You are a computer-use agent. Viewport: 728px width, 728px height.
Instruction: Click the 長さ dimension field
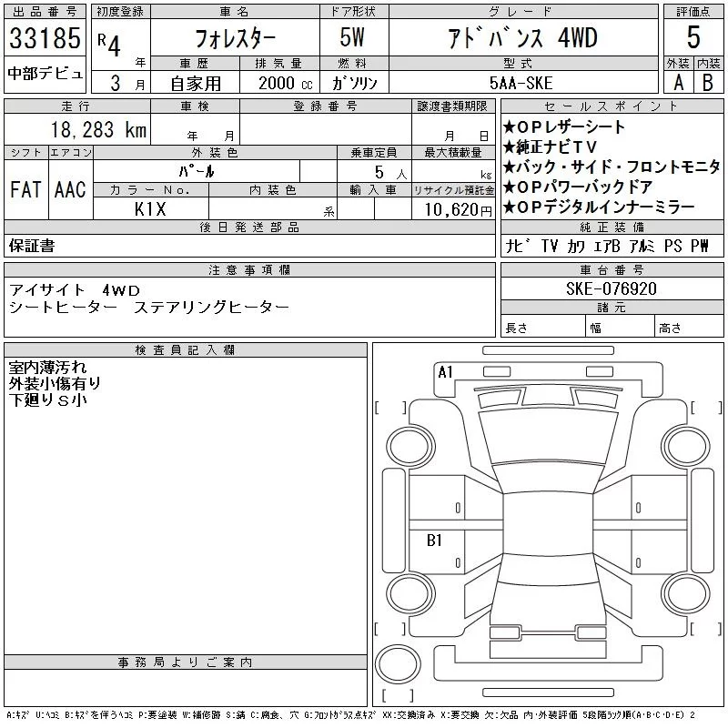542,327
